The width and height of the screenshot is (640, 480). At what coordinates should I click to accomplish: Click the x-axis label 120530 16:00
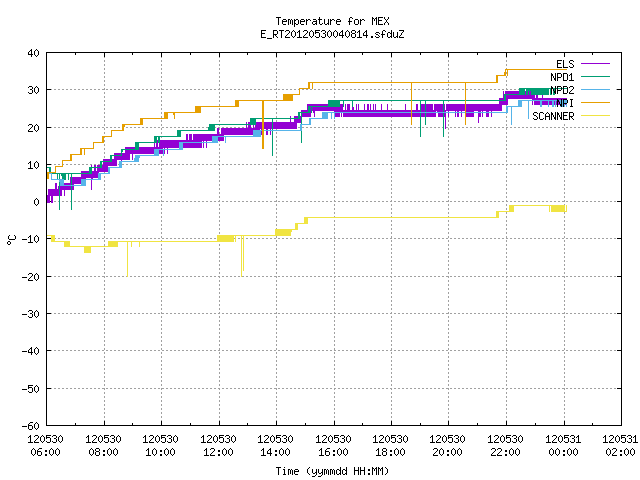[333, 446]
